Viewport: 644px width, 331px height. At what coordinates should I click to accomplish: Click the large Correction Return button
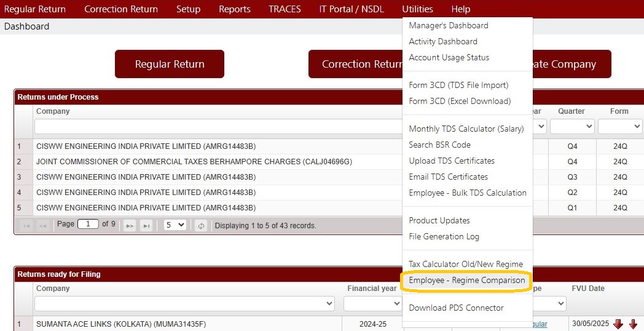tap(356, 64)
